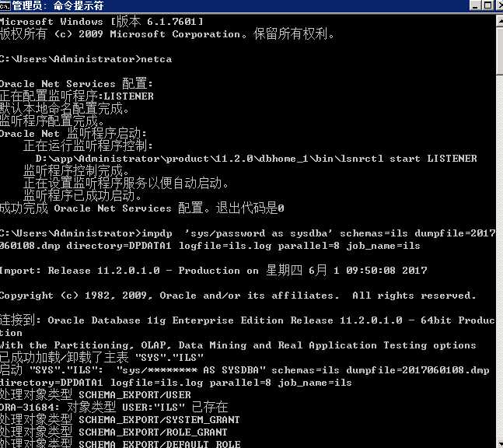Click the line 'Microsoft Windows [版本 6.1.7601]'

101,22
